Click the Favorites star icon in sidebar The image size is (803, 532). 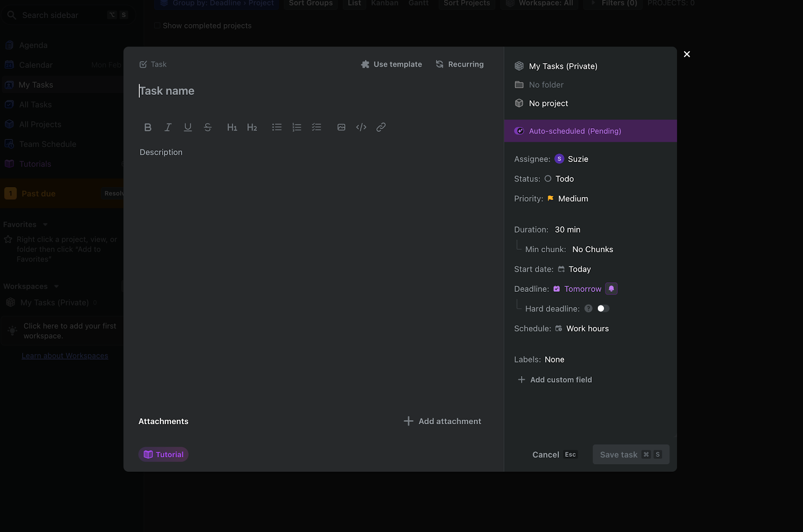tap(8, 240)
